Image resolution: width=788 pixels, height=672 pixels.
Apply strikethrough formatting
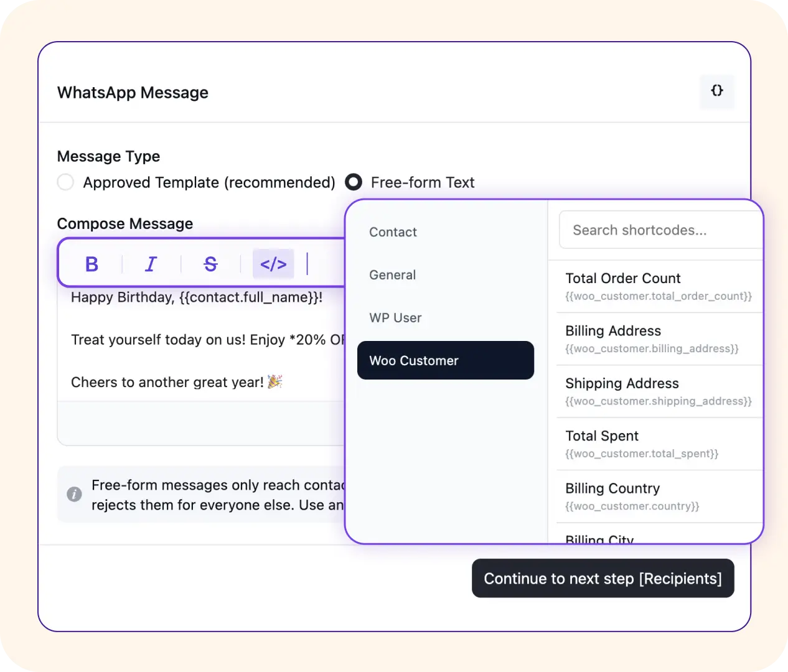coord(210,264)
